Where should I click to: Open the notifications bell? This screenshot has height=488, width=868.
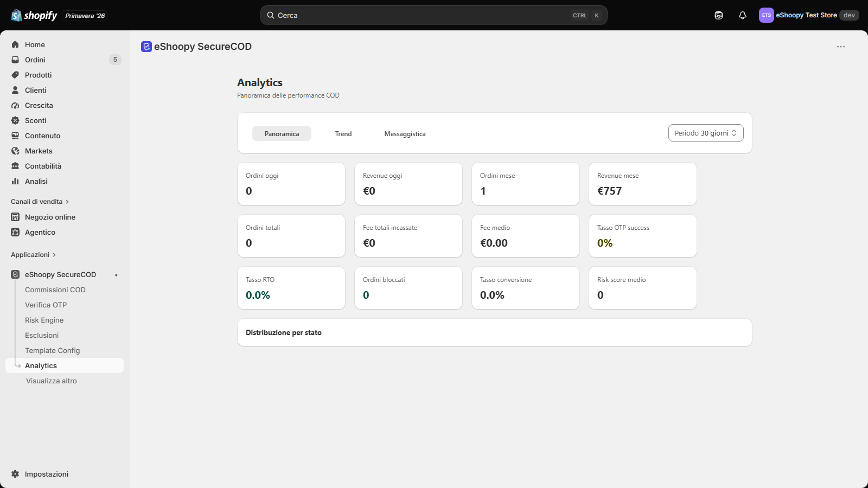tap(743, 15)
